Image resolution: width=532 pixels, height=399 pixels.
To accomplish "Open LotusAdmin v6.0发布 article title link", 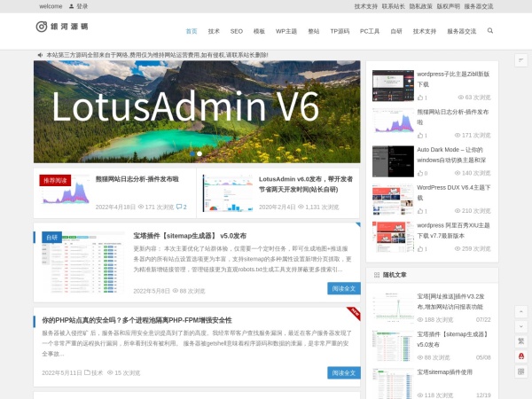I will [x=306, y=184].
